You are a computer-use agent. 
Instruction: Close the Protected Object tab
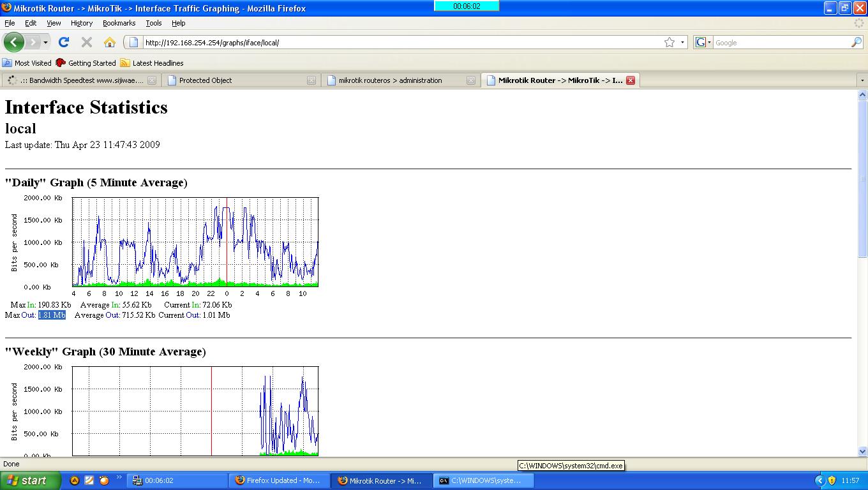311,80
